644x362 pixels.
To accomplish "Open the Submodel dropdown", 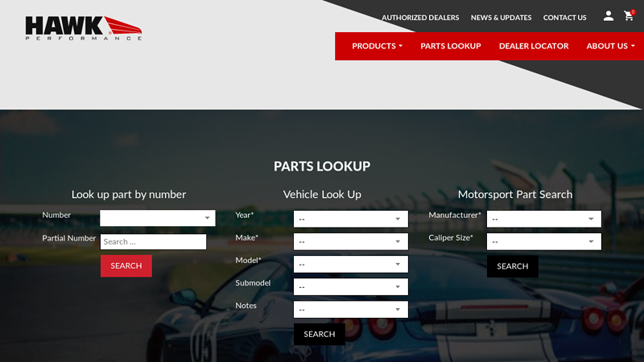I will [350, 286].
